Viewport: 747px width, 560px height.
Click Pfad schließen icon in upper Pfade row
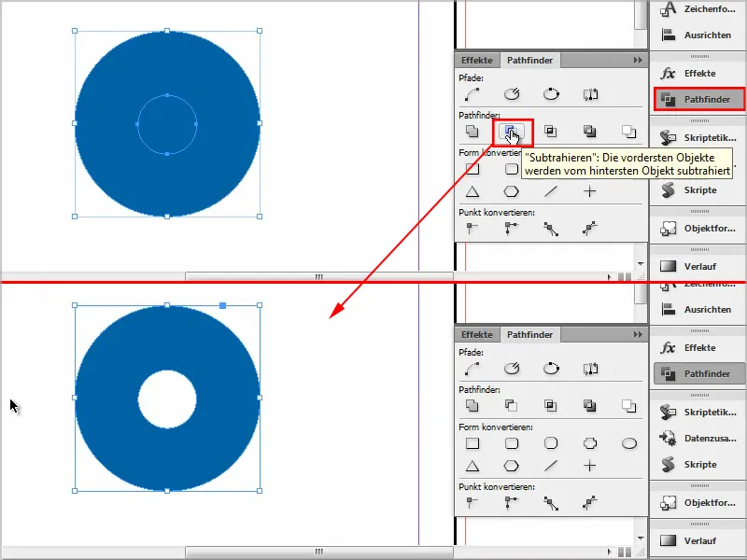click(x=551, y=94)
